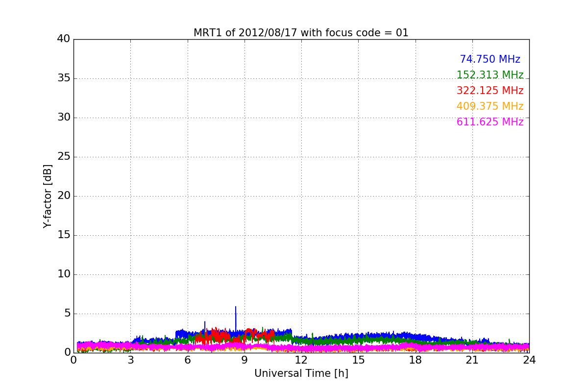Click the y-axis tick label 10

[x=64, y=274]
